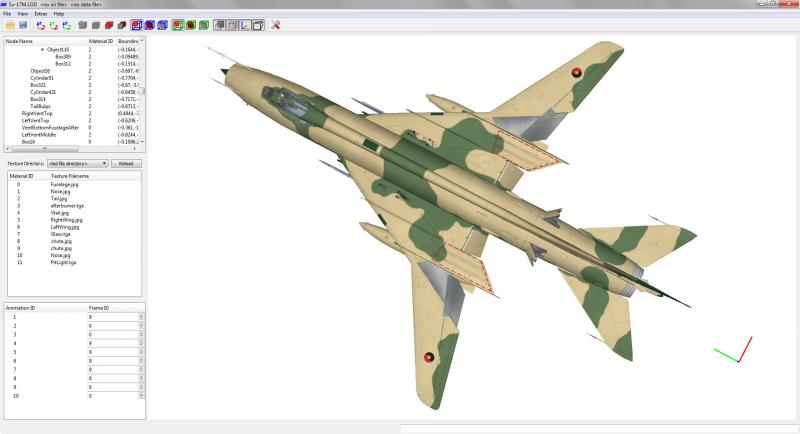Click the node list scroll-right arrow
800x434 pixels.
click(135, 149)
